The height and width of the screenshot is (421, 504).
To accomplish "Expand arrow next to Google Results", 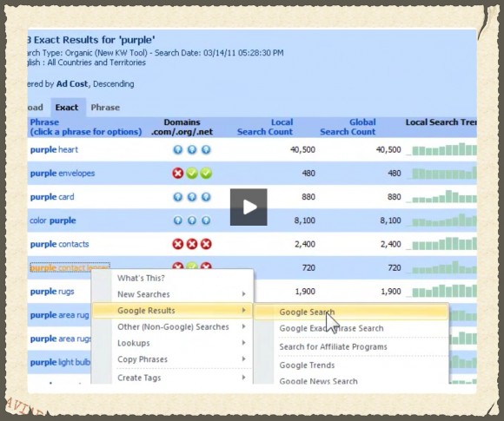I will (x=243, y=310).
